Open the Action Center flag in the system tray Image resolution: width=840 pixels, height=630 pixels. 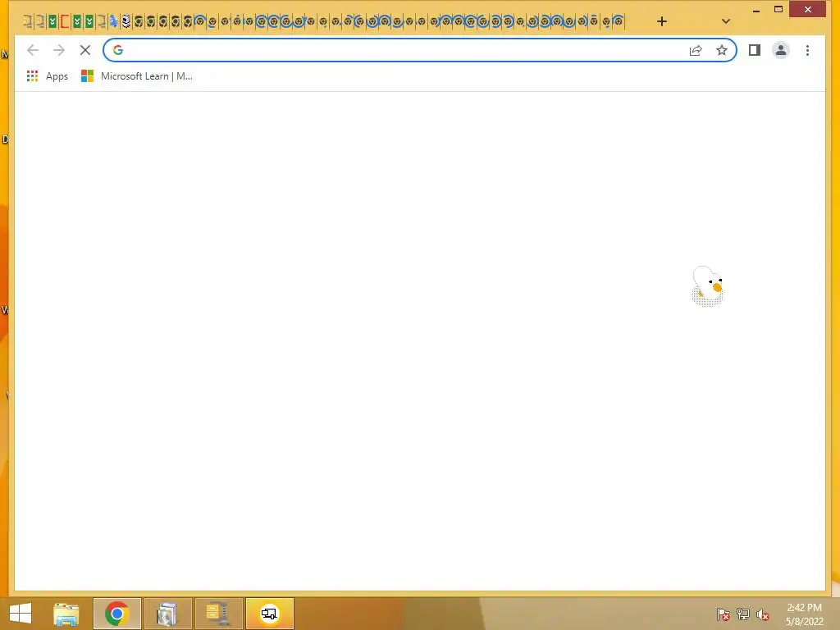tap(724, 614)
